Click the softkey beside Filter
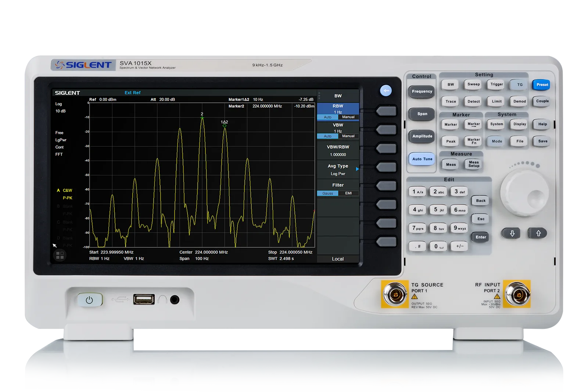 [386, 186]
